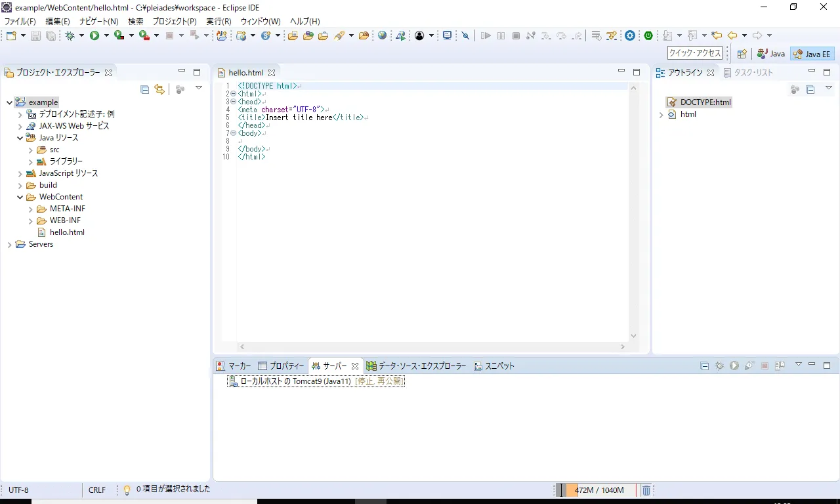Run garbage collector trash icon
Image resolution: width=840 pixels, height=504 pixels.
[646, 490]
